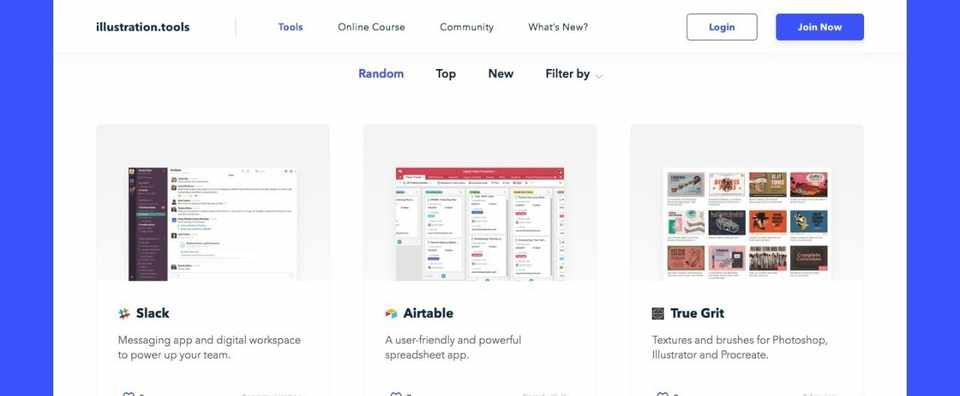Viewport: 960px width, 396px height.
Task: Open the Slack tool title
Action: (x=152, y=313)
